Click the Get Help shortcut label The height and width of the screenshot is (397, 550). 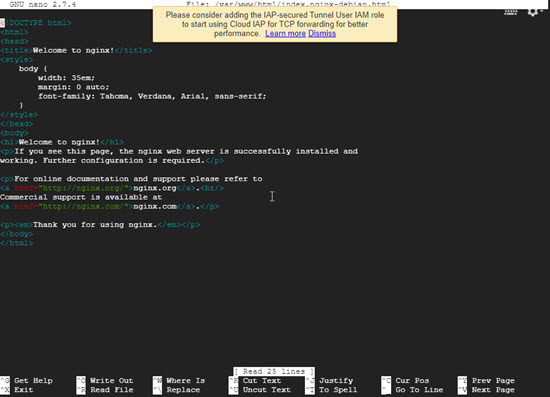(x=33, y=381)
